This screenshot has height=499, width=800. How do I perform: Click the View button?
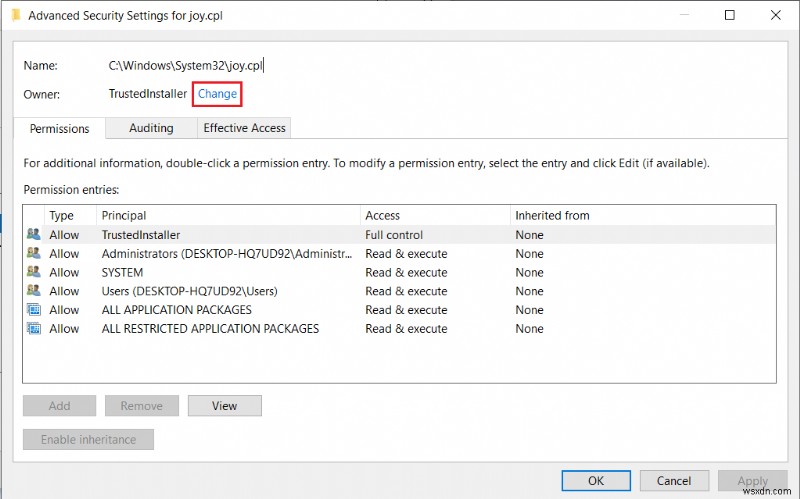coord(224,406)
